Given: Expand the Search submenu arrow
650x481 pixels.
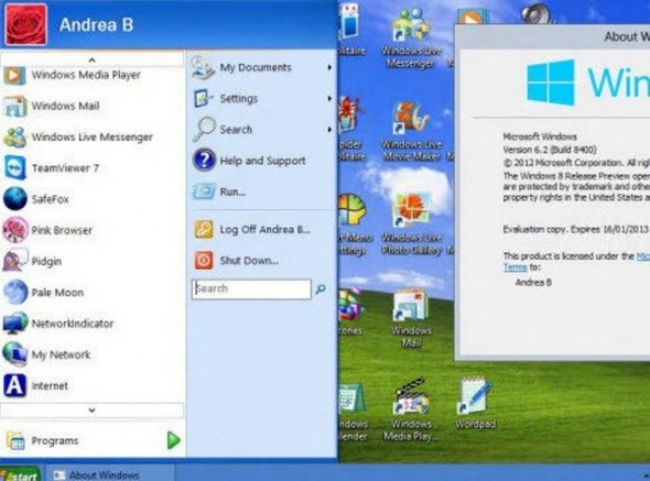Looking at the screenshot, I should point(329,130).
